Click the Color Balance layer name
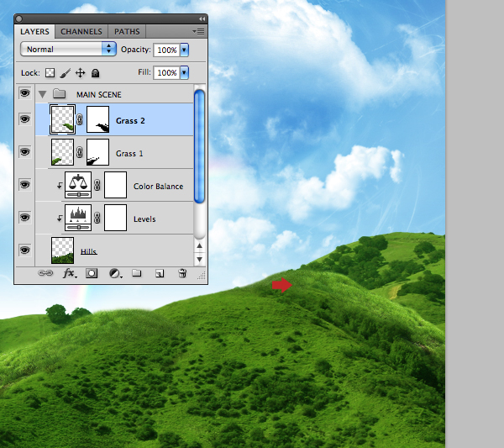The height and width of the screenshot is (448, 504). point(158,187)
